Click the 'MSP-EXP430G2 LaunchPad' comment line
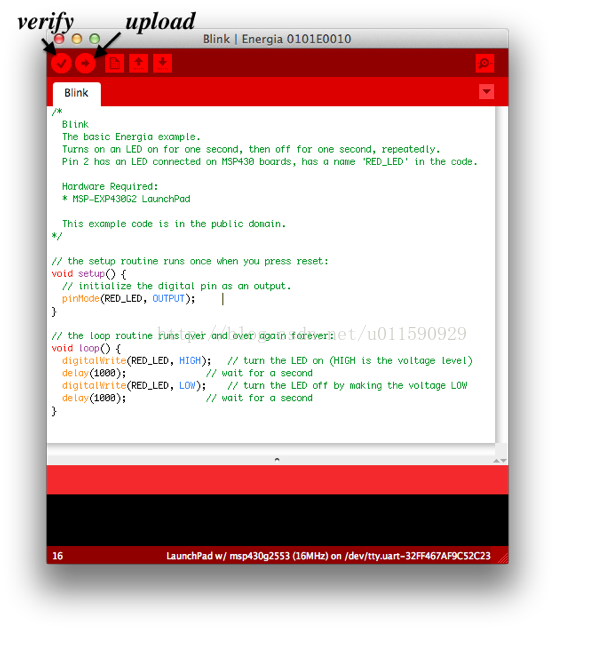This screenshot has width=605, height=647. point(126,199)
